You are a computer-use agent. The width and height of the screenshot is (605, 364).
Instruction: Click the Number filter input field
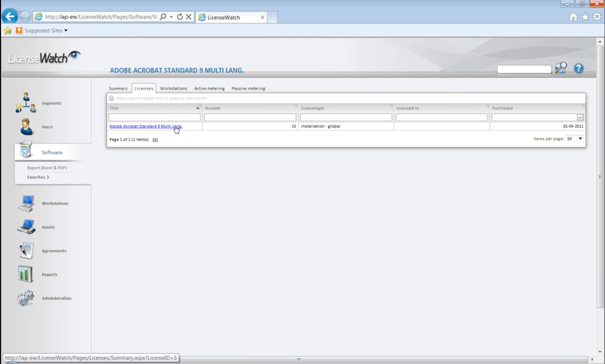pyautogui.click(x=250, y=117)
